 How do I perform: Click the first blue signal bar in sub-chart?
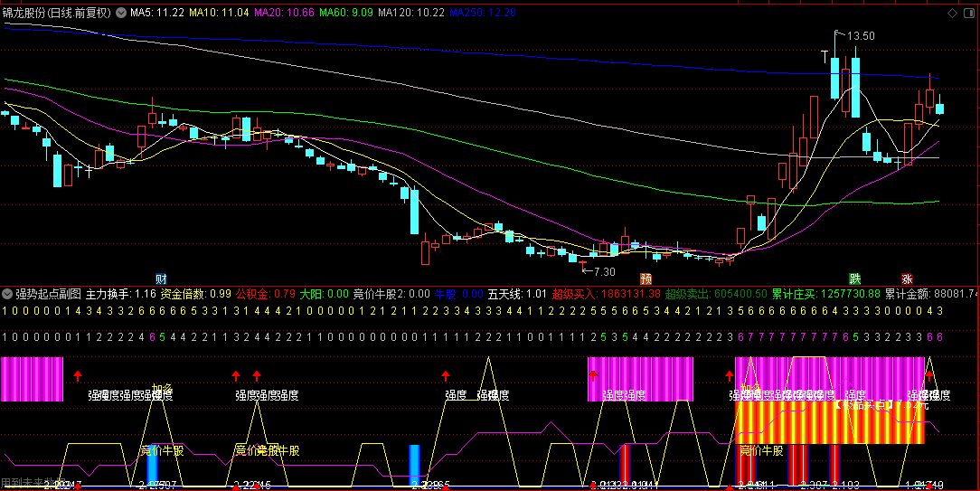coord(153,466)
